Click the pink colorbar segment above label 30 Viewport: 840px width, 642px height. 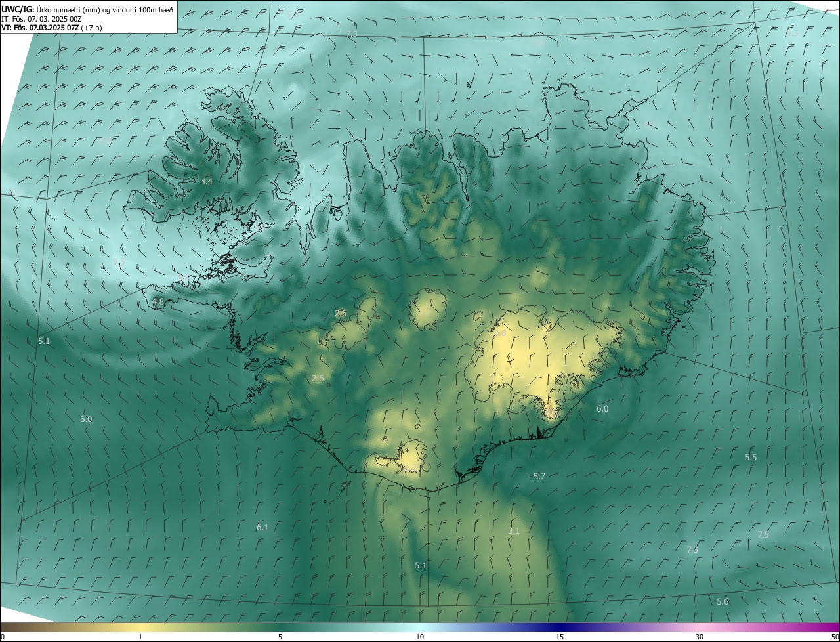700,627
